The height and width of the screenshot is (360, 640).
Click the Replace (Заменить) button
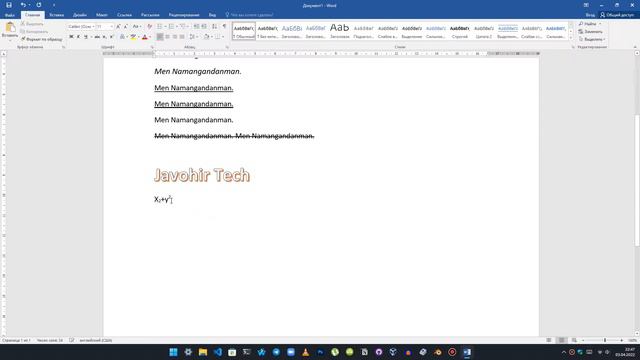(590, 31)
